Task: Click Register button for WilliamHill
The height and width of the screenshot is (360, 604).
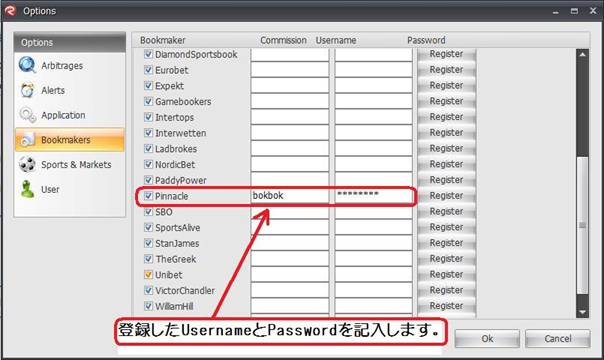Action: click(x=446, y=306)
